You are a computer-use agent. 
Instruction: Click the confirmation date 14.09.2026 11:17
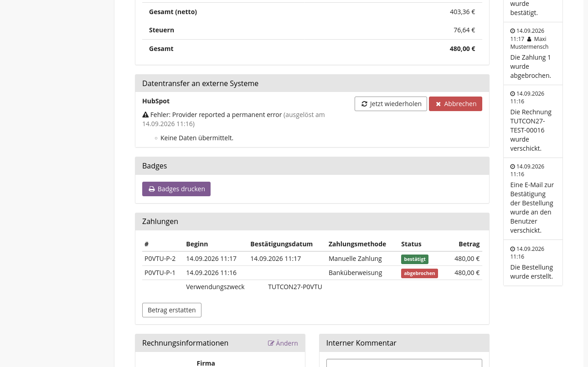pyautogui.click(x=275, y=259)
